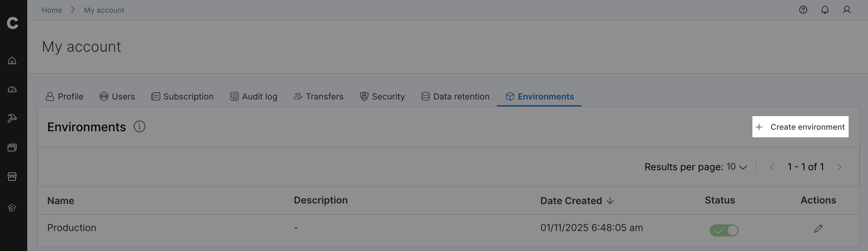This screenshot has height=251, width=868.
Task: Open the Marketplace storefront icon
Action: (12, 176)
